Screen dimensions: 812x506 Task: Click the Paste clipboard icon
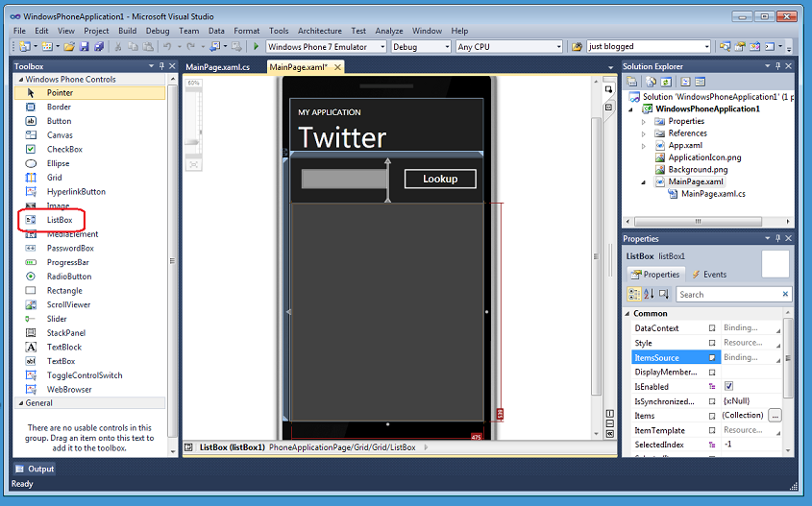(148, 46)
